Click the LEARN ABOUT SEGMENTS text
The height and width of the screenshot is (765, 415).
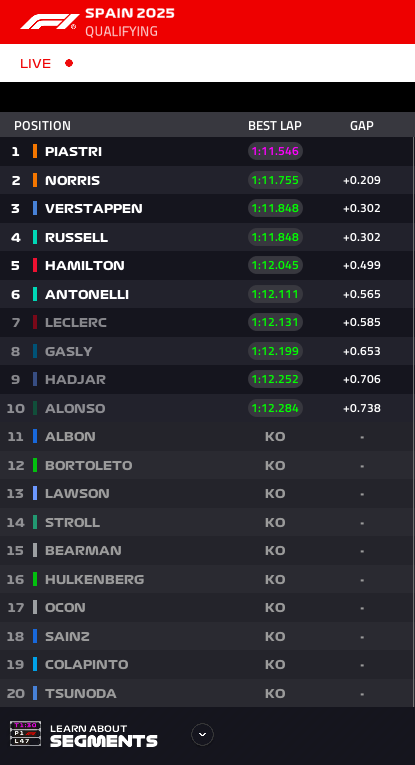(x=104, y=736)
